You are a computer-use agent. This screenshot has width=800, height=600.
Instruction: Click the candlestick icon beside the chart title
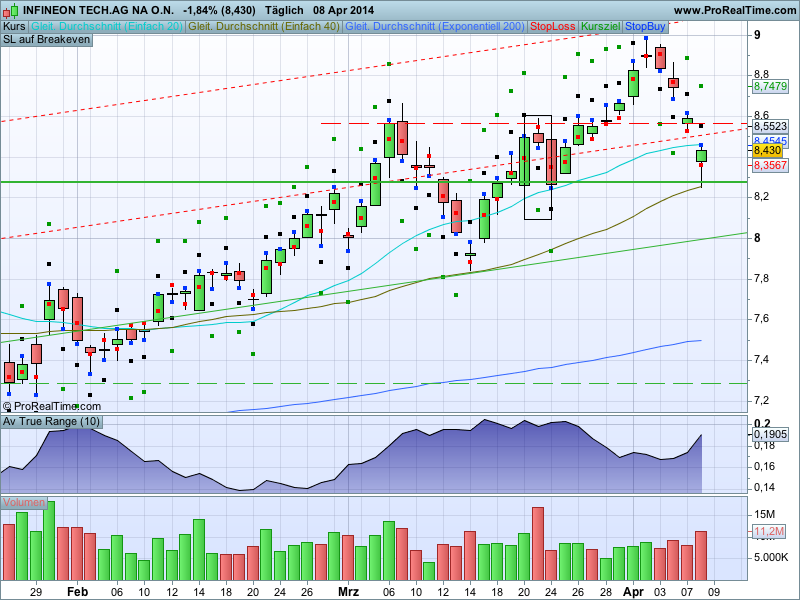10,10
